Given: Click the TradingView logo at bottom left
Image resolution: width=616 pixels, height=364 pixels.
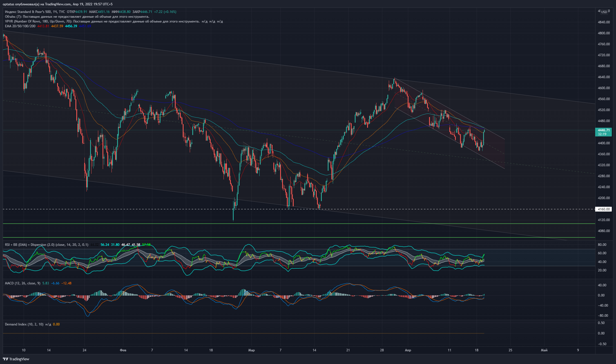Looking at the screenshot, I should (x=16, y=359).
